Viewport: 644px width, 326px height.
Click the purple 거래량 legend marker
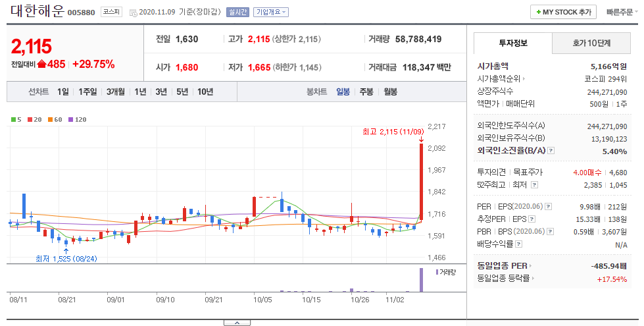(437, 272)
